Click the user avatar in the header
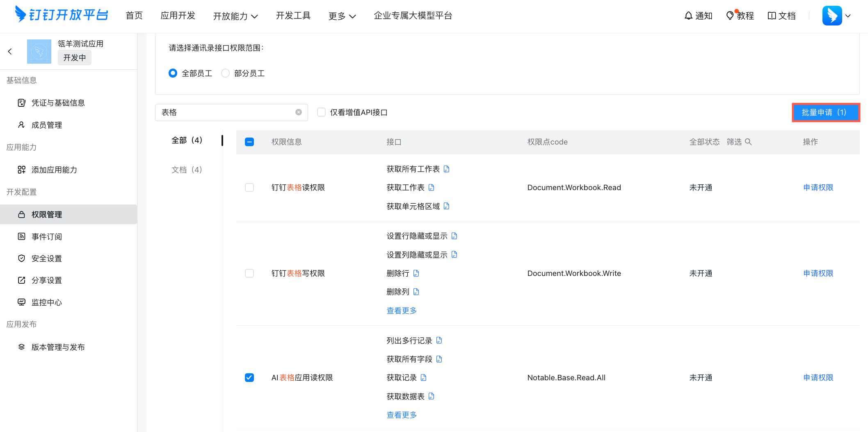This screenshot has width=868, height=432. (832, 16)
